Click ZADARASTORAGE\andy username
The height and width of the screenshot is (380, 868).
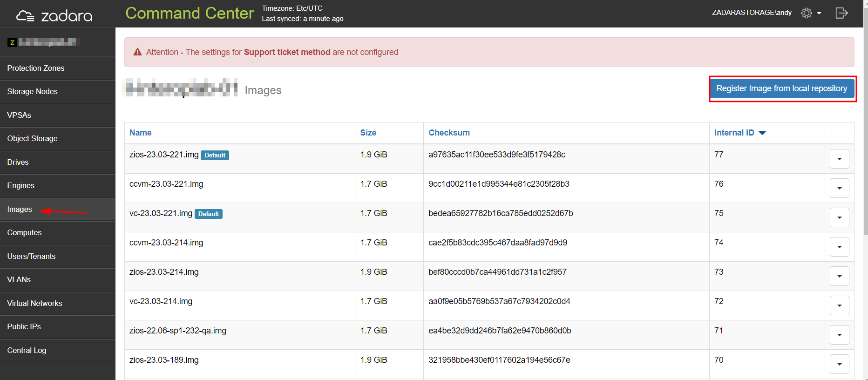tap(752, 13)
